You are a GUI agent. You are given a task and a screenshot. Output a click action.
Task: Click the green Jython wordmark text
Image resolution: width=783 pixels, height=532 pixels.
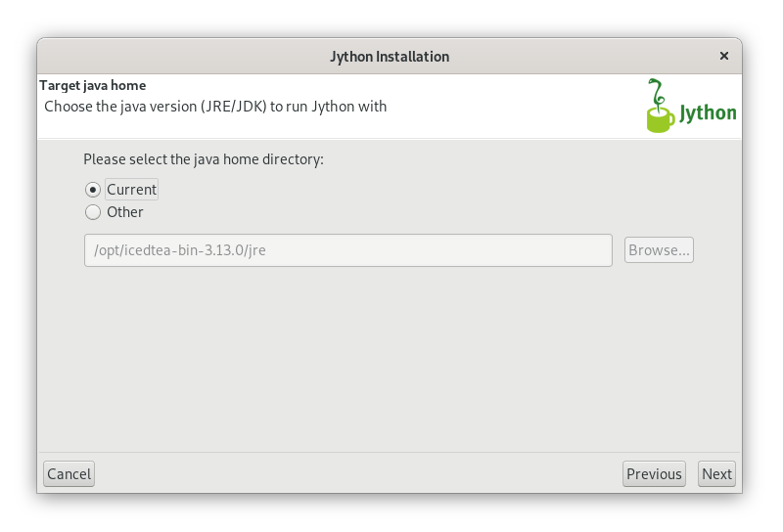click(x=708, y=113)
